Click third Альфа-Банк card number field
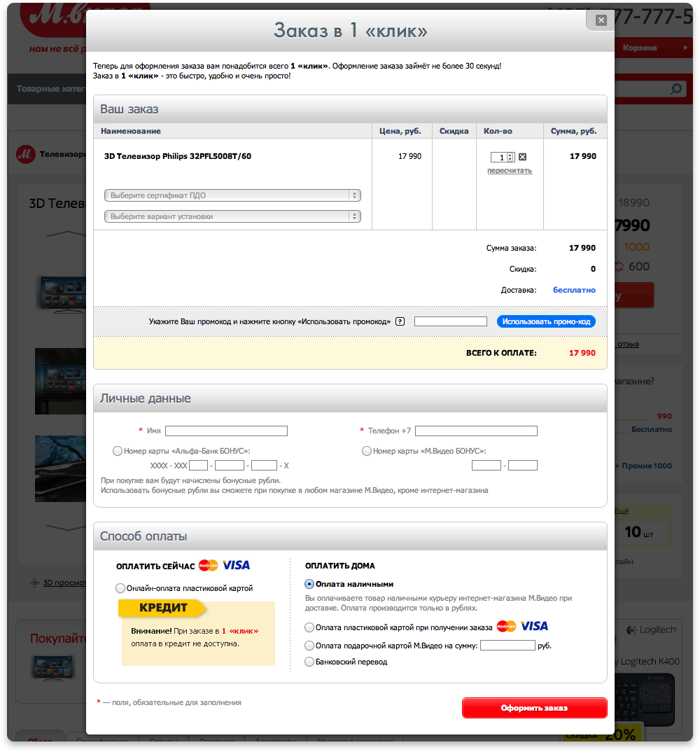700x752 pixels. point(264,465)
